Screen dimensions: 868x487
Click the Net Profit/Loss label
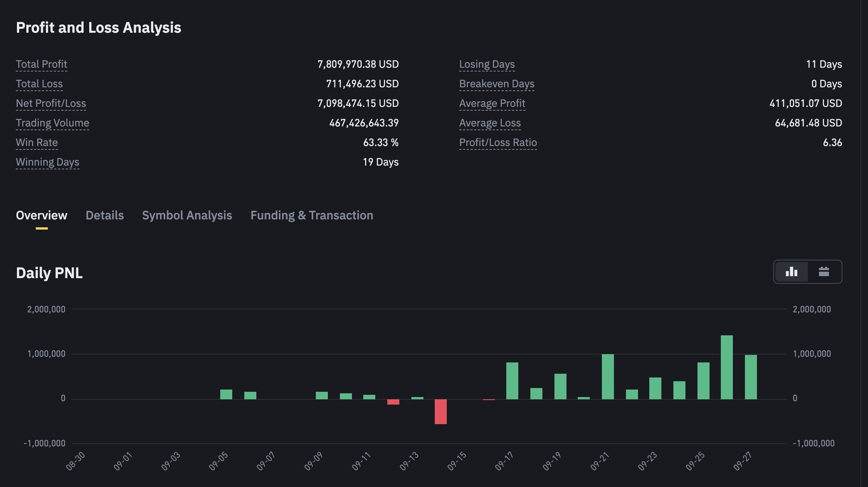click(51, 103)
